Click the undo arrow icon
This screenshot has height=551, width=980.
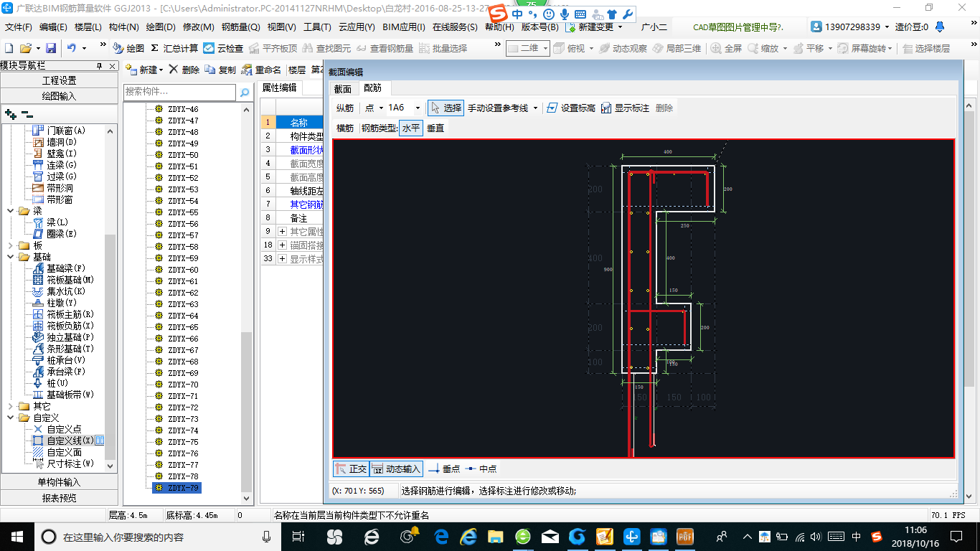click(x=72, y=48)
